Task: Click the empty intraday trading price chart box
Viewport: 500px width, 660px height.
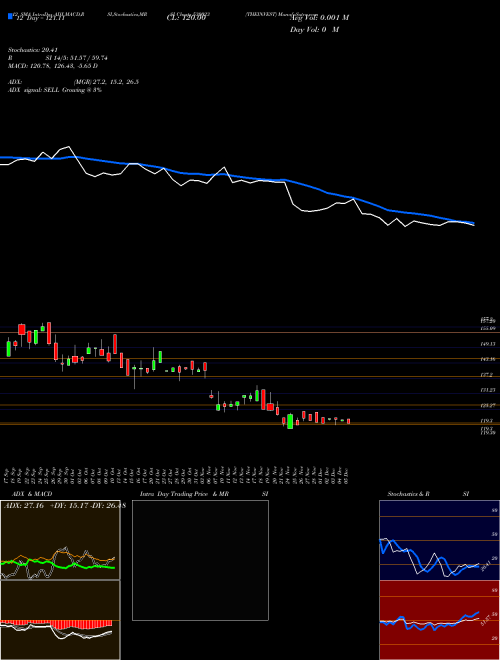Action: [x=200, y=560]
